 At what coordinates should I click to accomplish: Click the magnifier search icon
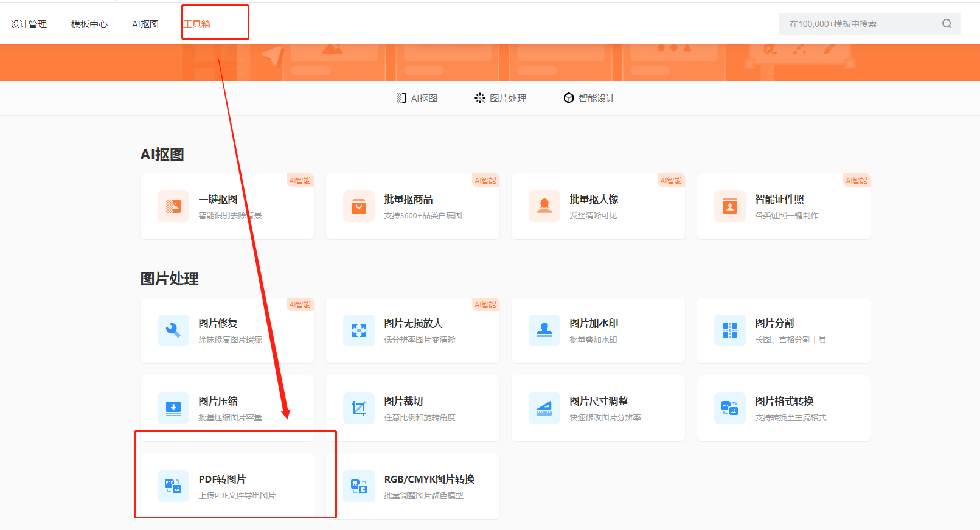click(x=947, y=24)
